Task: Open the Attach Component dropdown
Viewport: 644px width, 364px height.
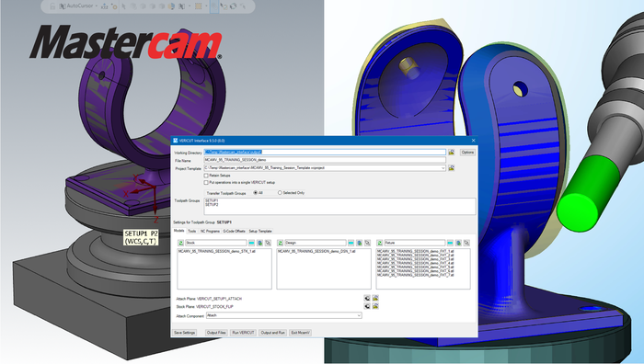Action: click(x=359, y=315)
